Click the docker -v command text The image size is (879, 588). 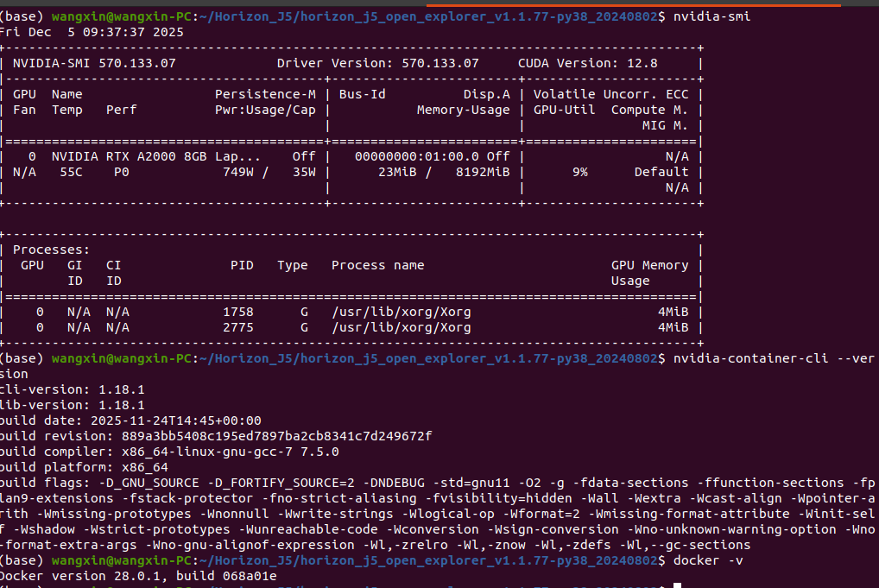[x=708, y=560]
